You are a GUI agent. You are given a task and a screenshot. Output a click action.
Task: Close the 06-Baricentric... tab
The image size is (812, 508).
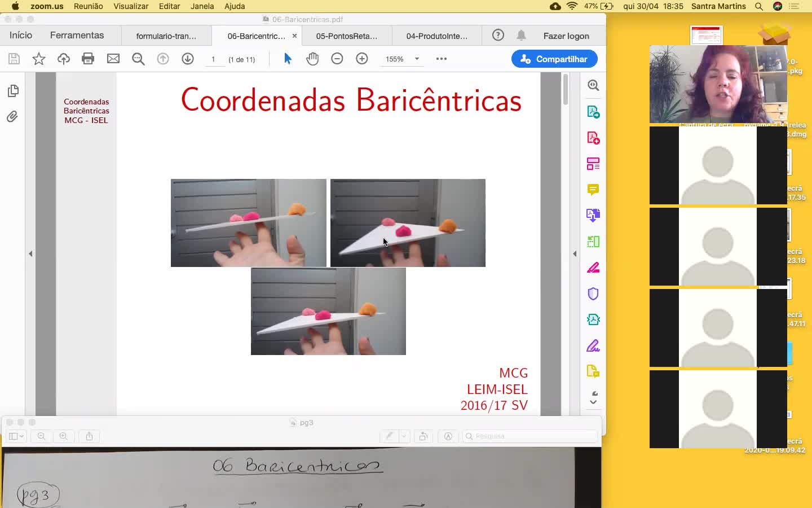click(294, 36)
